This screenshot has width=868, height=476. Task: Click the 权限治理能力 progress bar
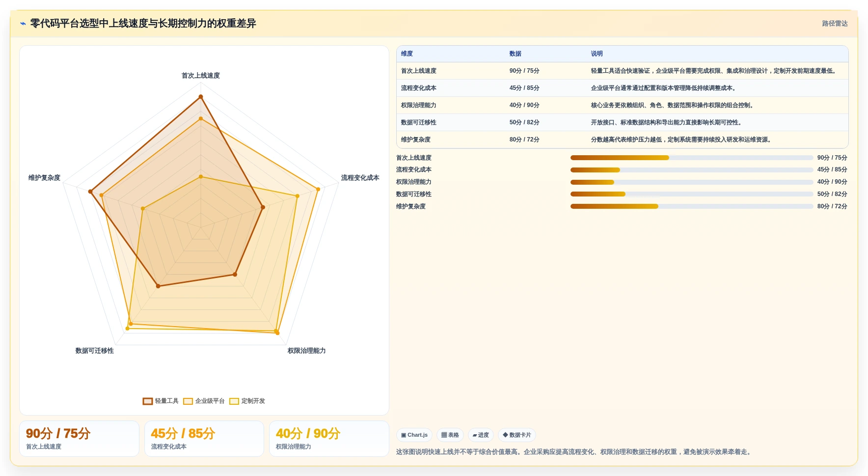pyautogui.click(x=692, y=182)
